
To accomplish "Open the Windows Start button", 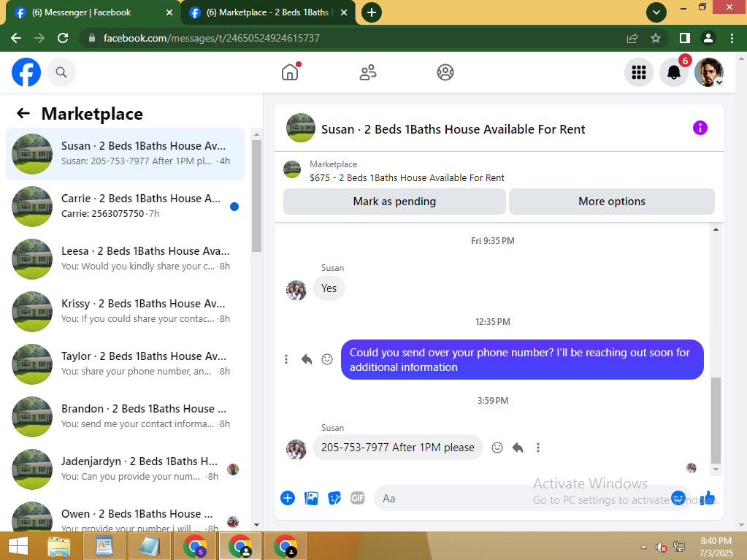I will [x=18, y=546].
